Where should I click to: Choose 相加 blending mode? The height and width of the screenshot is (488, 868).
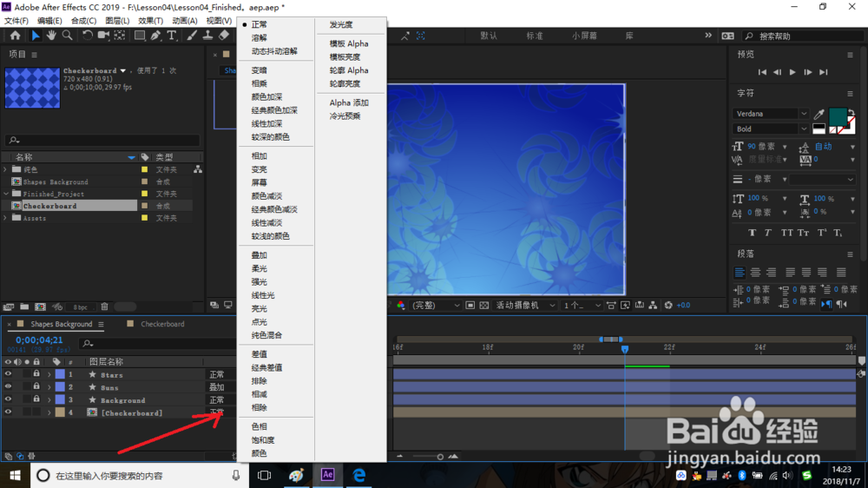pos(259,156)
